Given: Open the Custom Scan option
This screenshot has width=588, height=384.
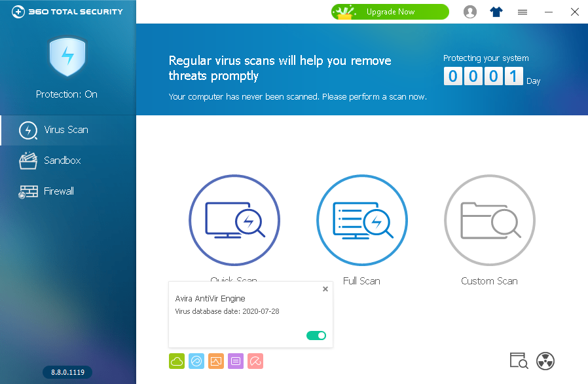Looking at the screenshot, I should [x=489, y=220].
